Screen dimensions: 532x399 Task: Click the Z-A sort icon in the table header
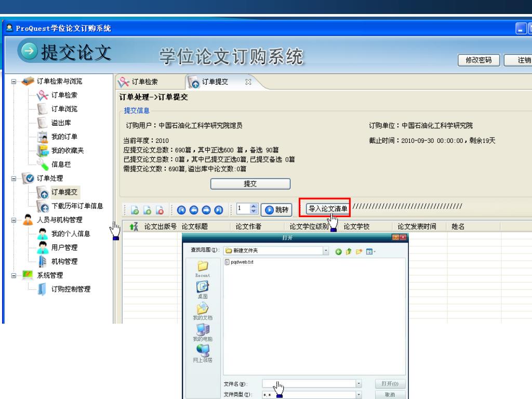point(134,227)
